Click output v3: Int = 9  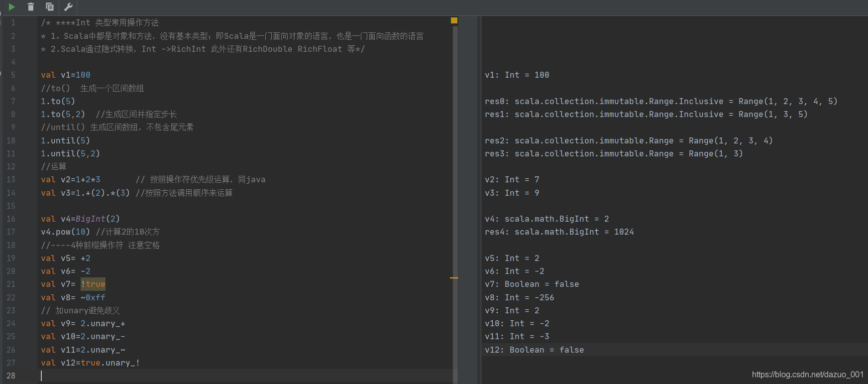tap(512, 193)
